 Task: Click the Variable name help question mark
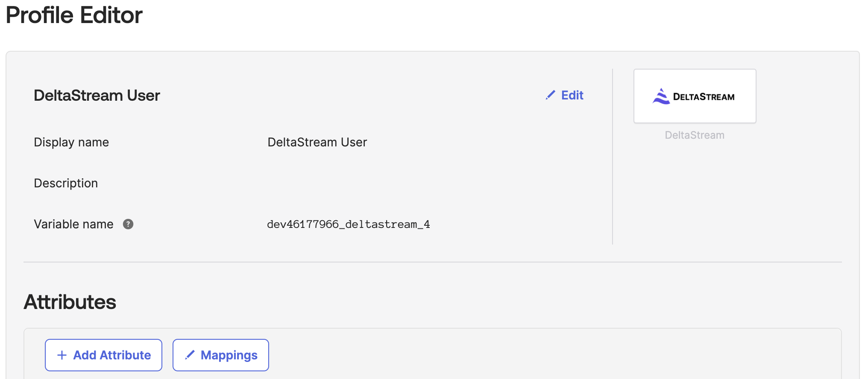(x=128, y=224)
